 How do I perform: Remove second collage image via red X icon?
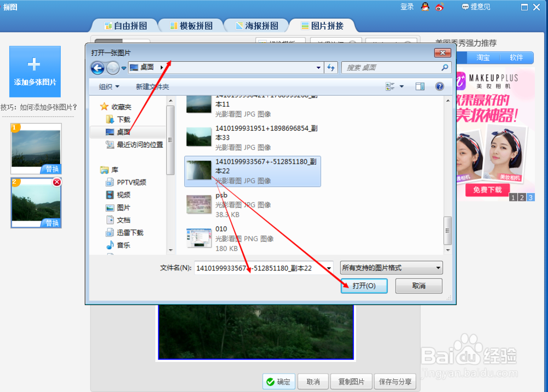[57, 182]
